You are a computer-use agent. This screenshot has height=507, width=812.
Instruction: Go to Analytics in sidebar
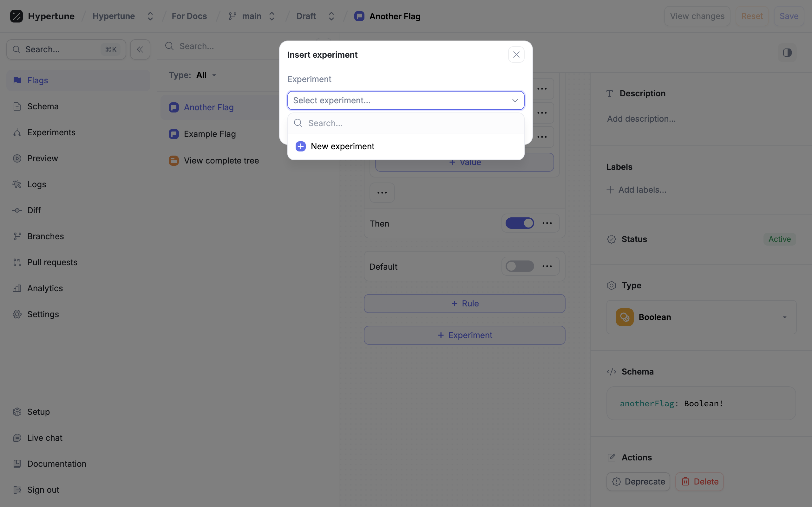tap(45, 288)
